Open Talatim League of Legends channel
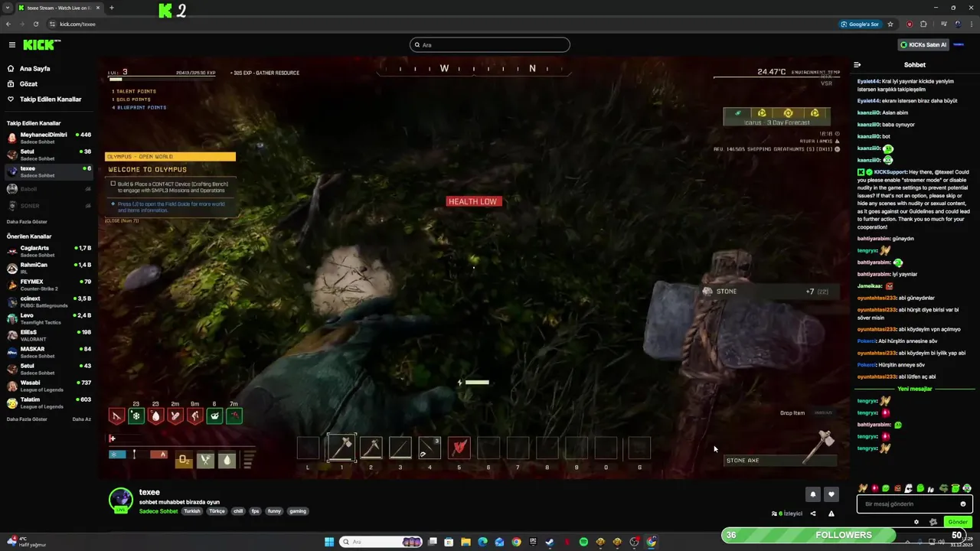The height and width of the screenshot is (551, 980). click(49, 403)
